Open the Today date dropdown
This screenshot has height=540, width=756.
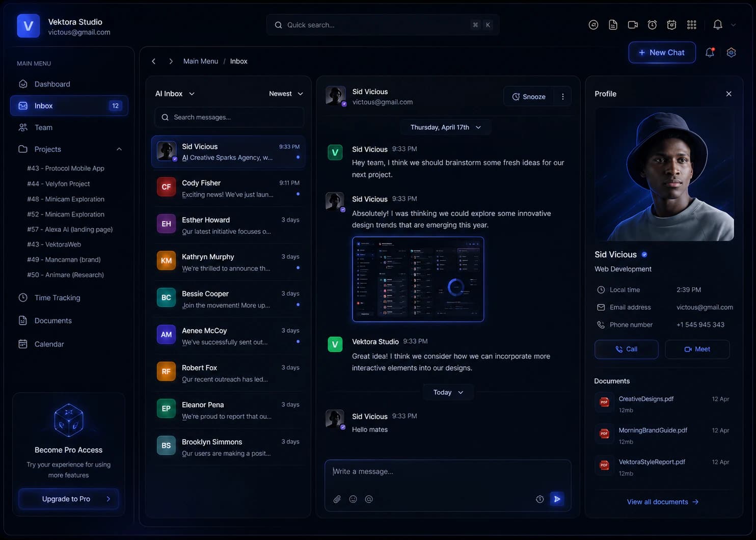pos(448,392)
